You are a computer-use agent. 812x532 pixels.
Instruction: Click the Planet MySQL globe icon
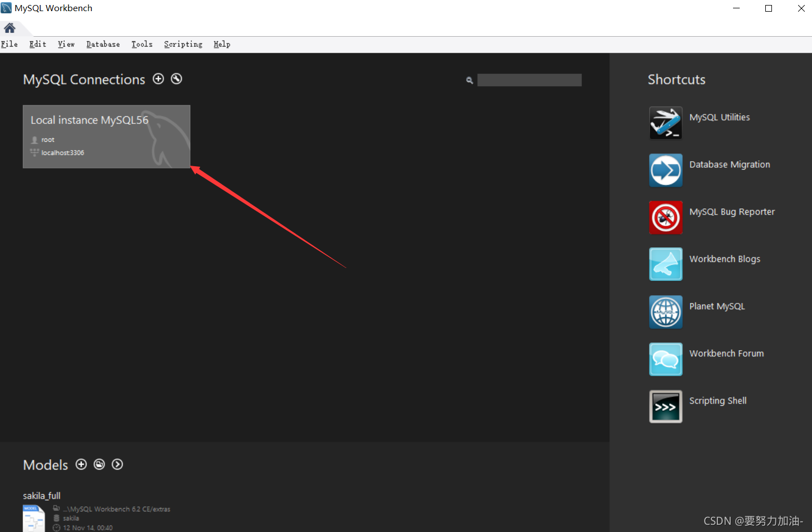tap(666, 312)
